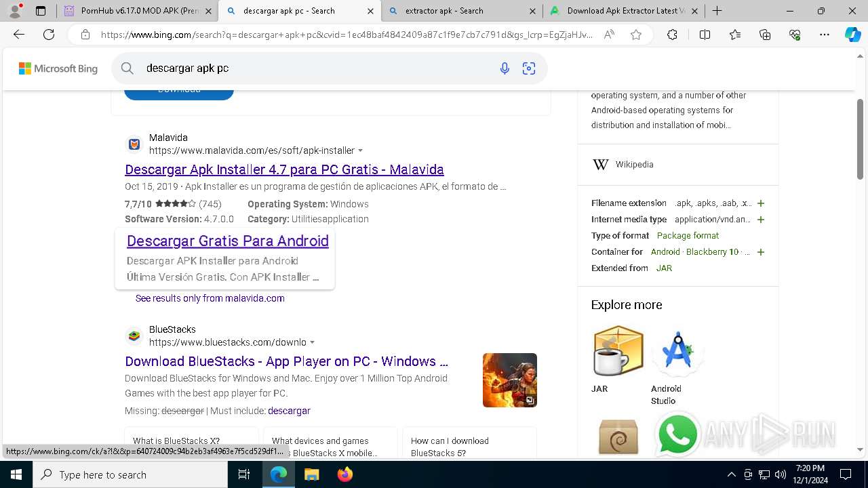Open the Edge profile avatar icon
Screen dimensions: 868x488
(15, 11)
